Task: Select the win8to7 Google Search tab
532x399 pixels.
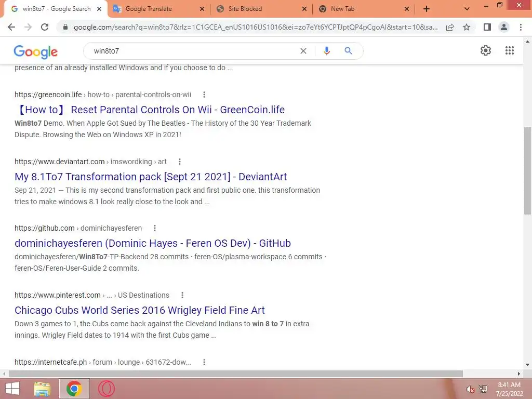Action: pyautogui.click(x=56, y=9)
